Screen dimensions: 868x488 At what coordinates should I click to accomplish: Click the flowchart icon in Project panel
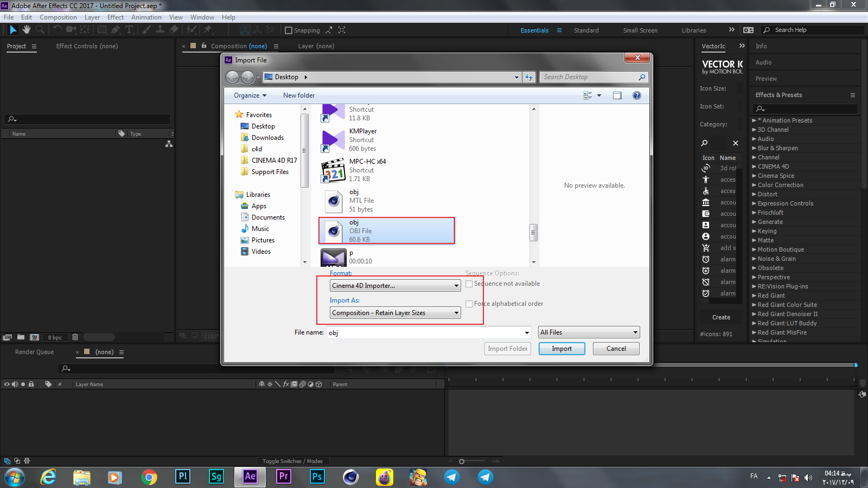click(169, 144)
